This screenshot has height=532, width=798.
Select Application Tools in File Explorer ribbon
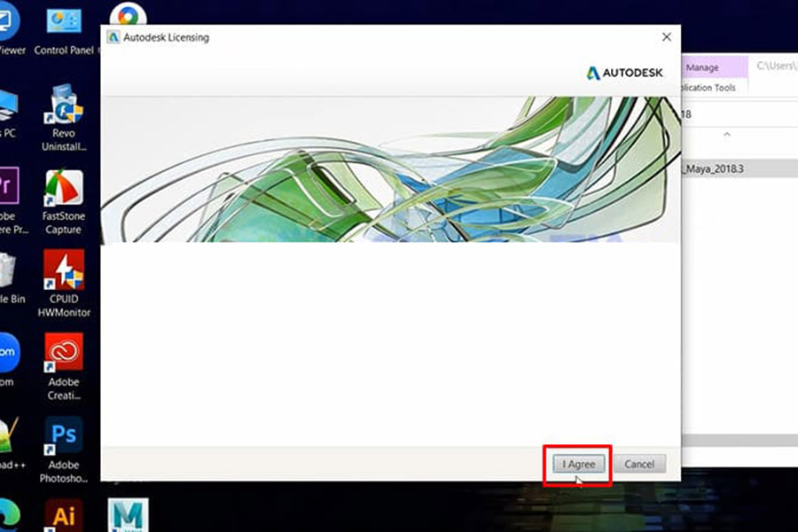click(x=708, y=88)
